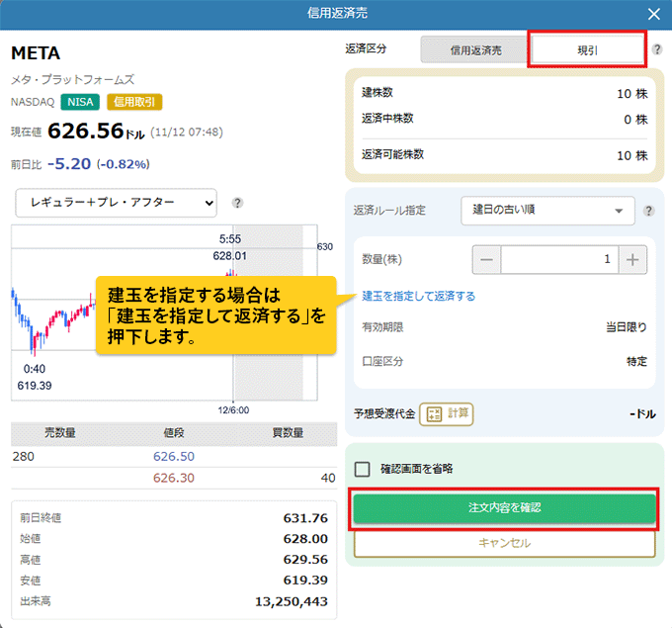This screenshot has width=672, height=628.
Task: Click help icon next to 返済区分 tabs
Action: pos(657,48)
